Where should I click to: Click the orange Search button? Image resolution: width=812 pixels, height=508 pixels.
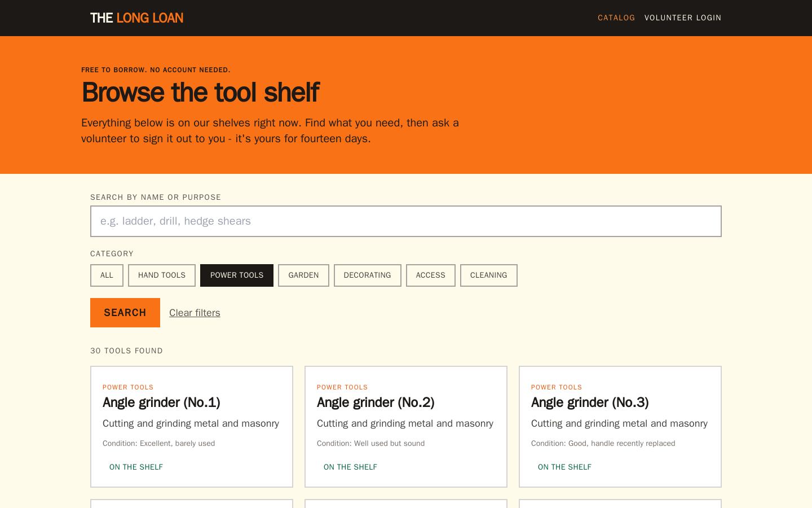click(125, 313)
